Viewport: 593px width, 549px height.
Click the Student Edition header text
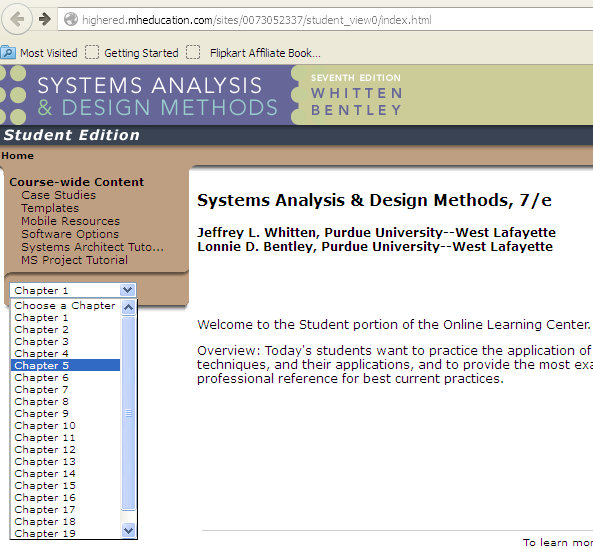tap(72, 135)
